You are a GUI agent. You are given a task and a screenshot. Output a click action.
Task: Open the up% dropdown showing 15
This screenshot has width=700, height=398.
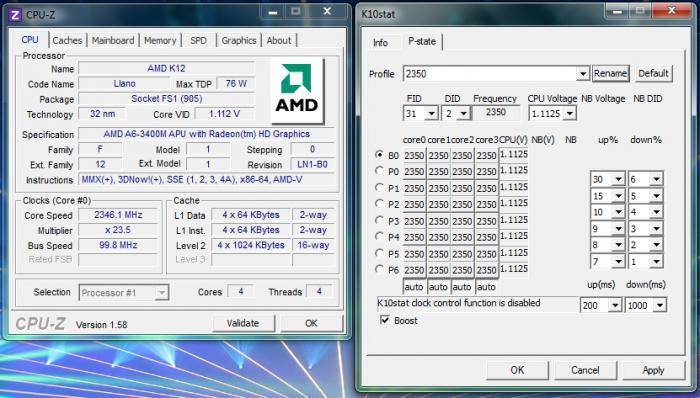click(x=618, y=196)
